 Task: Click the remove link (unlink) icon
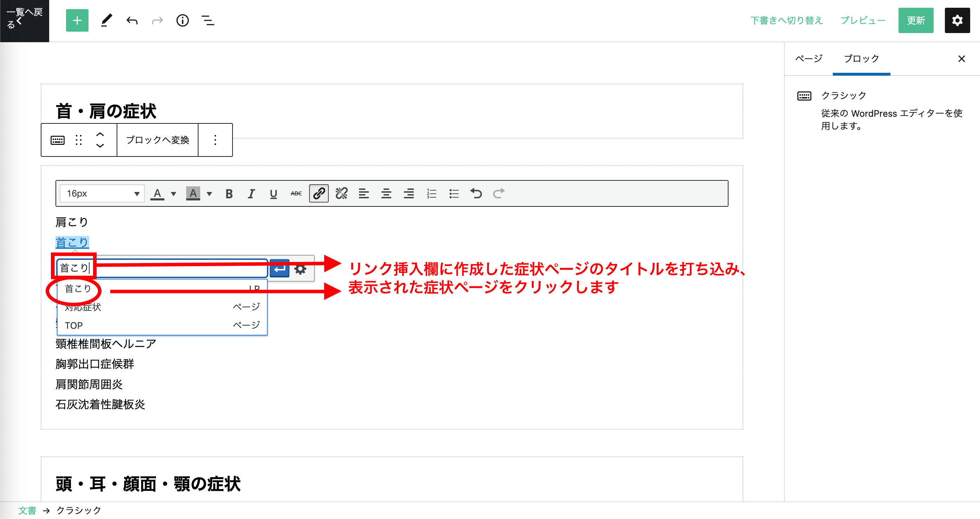coord(341,193)
